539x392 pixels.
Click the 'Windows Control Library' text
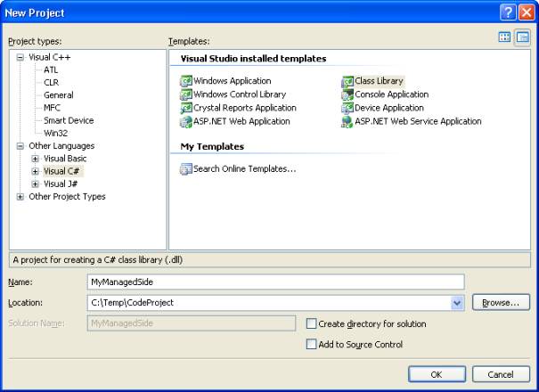click(x=240, y=94)
